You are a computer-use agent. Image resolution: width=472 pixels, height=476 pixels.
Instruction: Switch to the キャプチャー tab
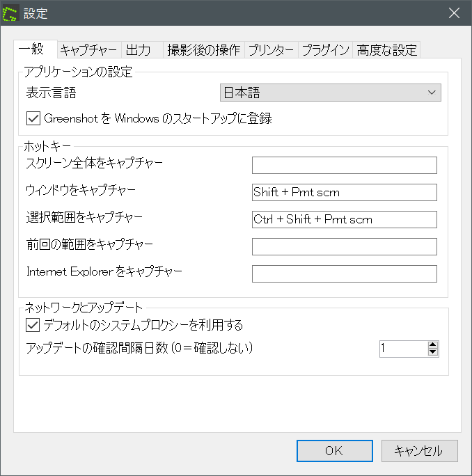(88, 50)
